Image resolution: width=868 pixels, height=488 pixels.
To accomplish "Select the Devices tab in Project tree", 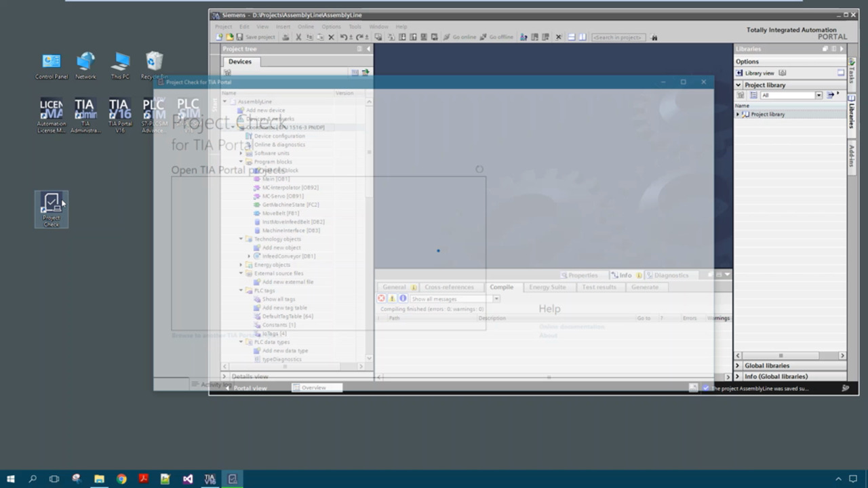I will [239, 62].
